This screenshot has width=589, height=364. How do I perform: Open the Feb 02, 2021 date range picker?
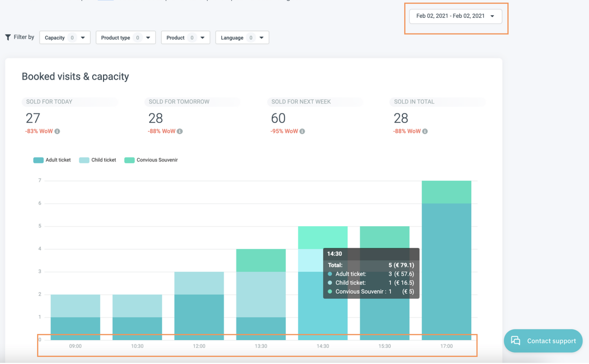(x=455, y=16)
